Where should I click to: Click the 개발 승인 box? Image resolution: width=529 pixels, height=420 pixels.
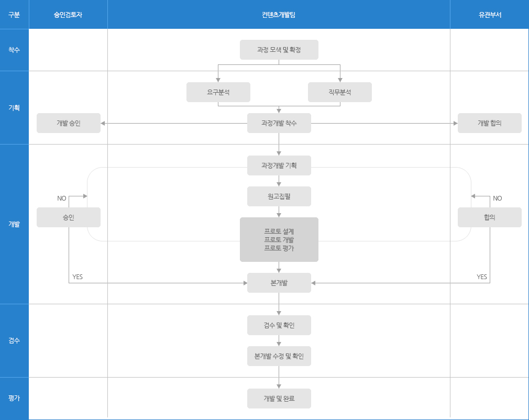pyautogui.click(x=68, y=123)
